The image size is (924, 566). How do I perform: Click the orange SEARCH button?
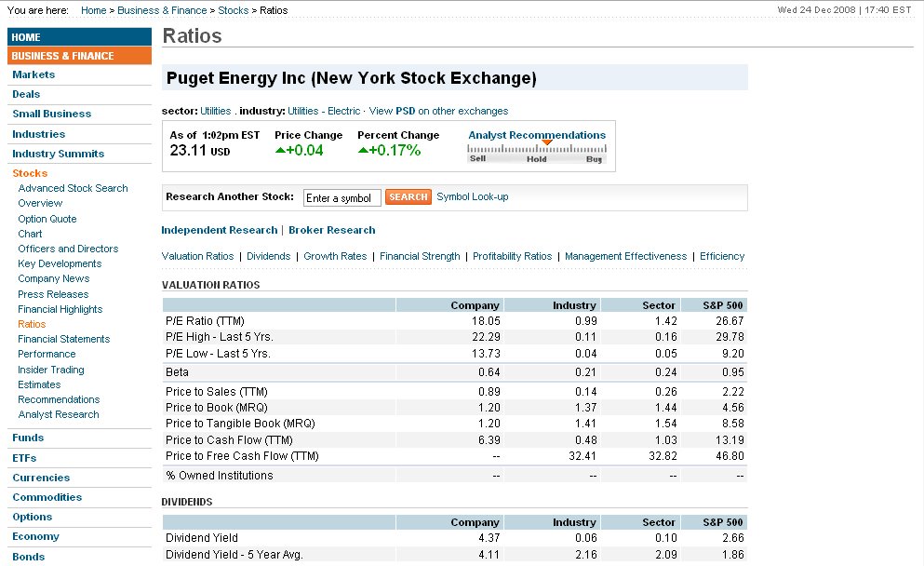(408, 197)
